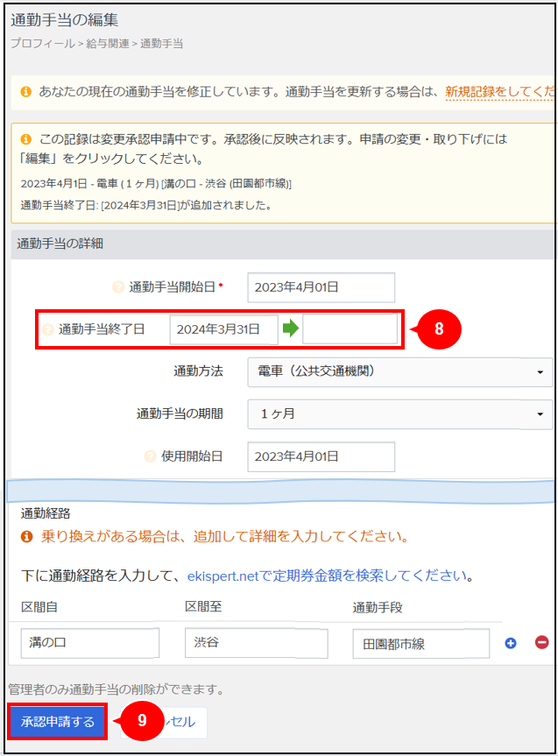The height and width of the screenshot is (756, 558).
Task: Click the empty new end date field
Action: pos(350,329)
